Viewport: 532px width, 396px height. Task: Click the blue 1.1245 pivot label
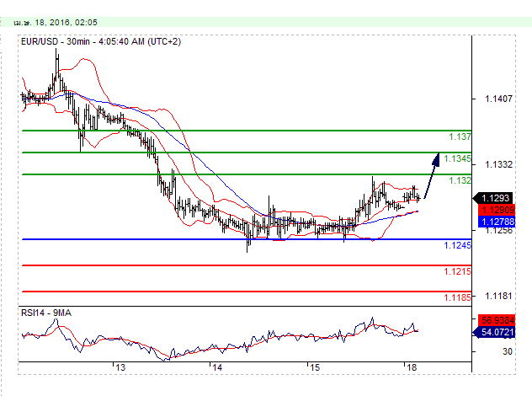point(457,245)
